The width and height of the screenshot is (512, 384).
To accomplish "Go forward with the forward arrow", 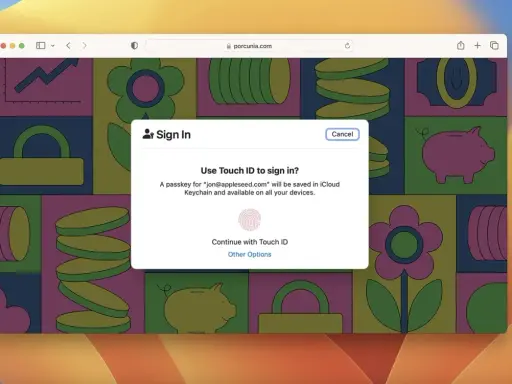I will [x=84, y=45].
